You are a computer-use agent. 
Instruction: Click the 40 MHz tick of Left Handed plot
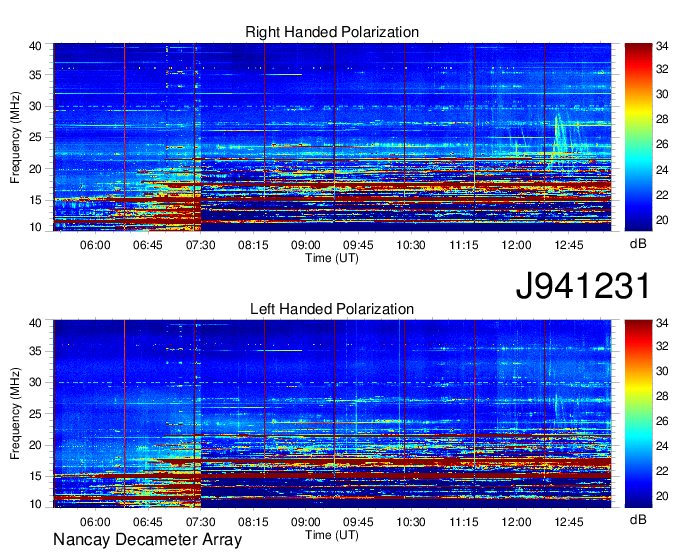point(35,322)
